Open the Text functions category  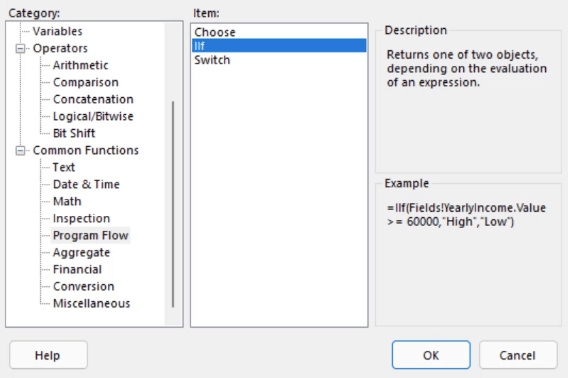[64, 167]
